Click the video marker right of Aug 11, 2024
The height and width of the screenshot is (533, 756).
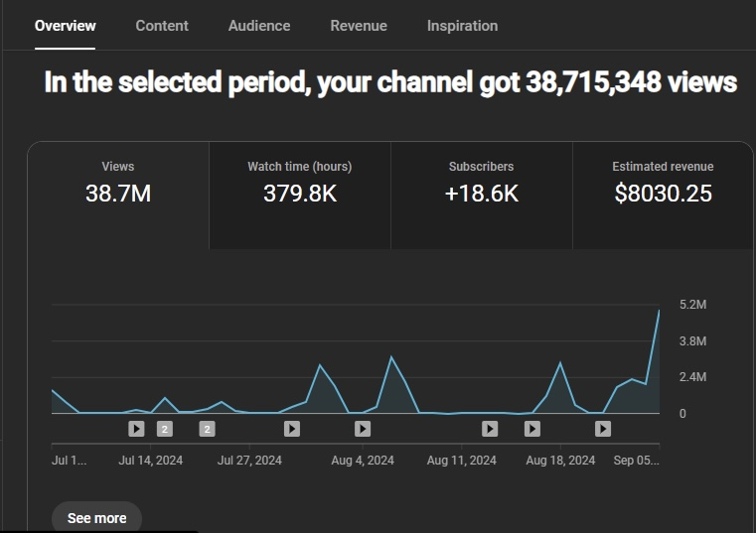coord(490,429)
